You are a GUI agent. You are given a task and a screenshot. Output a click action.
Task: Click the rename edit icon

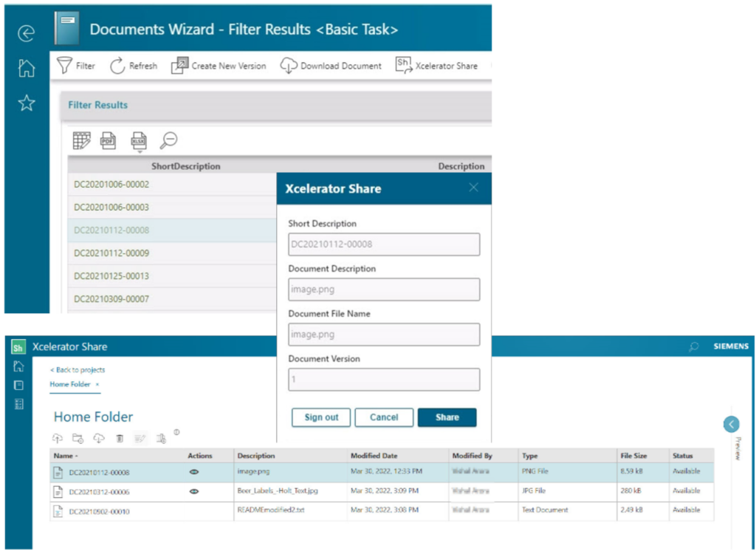[x=140, y=438]
